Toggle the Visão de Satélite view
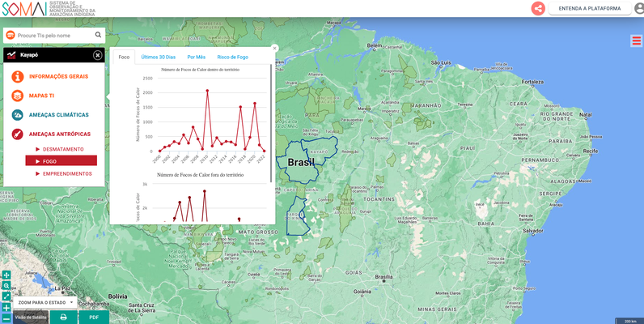 (32, 317)
